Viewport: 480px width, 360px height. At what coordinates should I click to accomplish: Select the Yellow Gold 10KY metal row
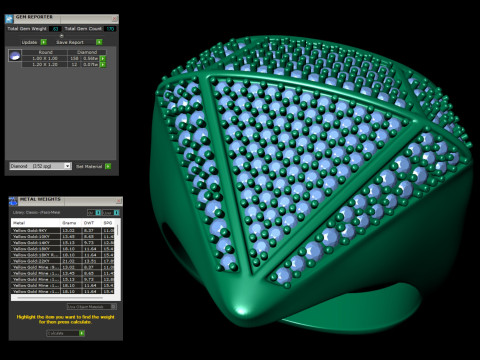tap(62, 236)
